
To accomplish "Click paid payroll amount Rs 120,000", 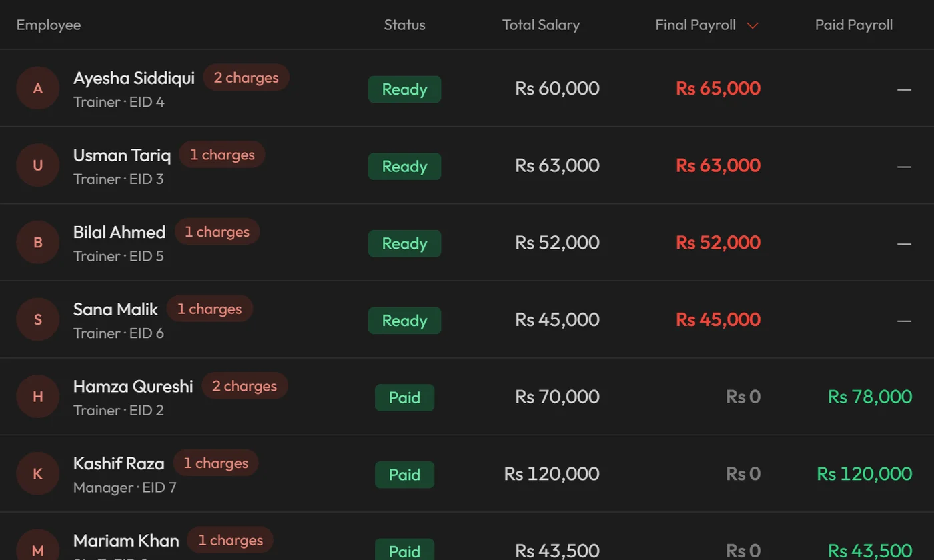I will (864, 473).
